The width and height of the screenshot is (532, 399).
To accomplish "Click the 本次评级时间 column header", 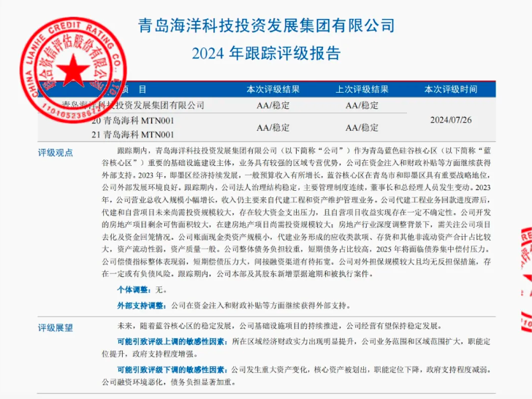I will point(451,90).
